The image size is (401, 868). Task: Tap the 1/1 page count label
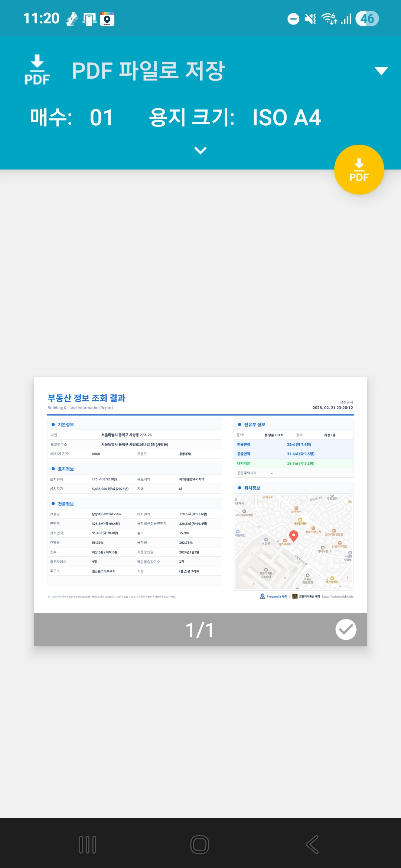[200, 630]
